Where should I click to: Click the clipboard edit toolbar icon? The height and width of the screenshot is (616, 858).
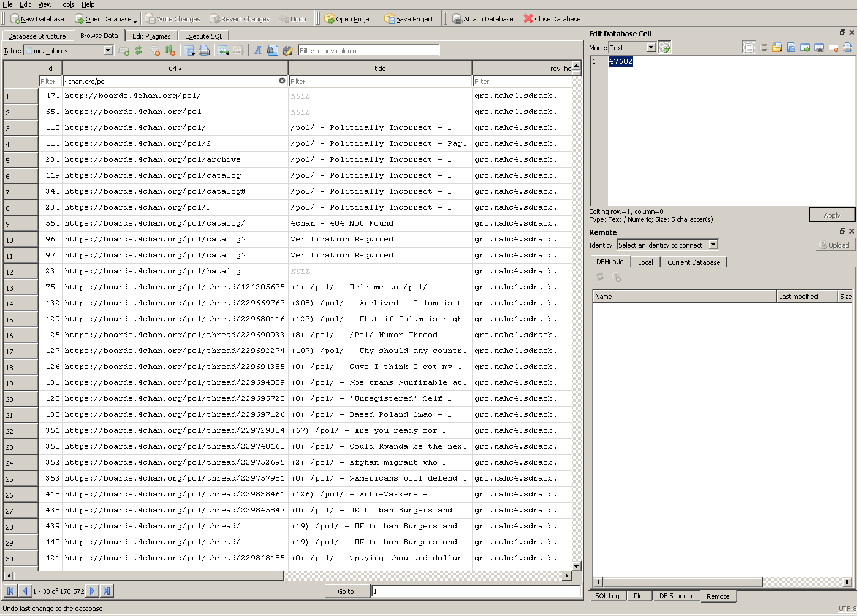tap(288, 51)
